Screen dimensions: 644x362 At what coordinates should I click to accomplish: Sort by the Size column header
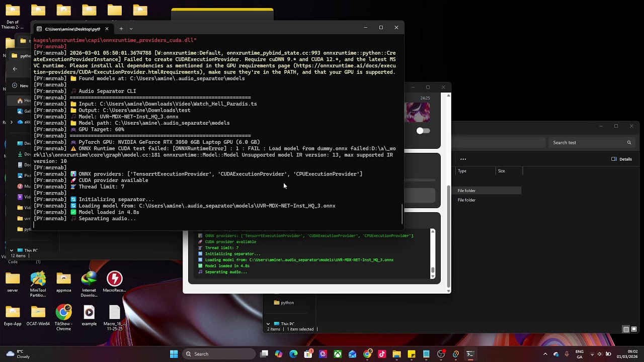509,171
